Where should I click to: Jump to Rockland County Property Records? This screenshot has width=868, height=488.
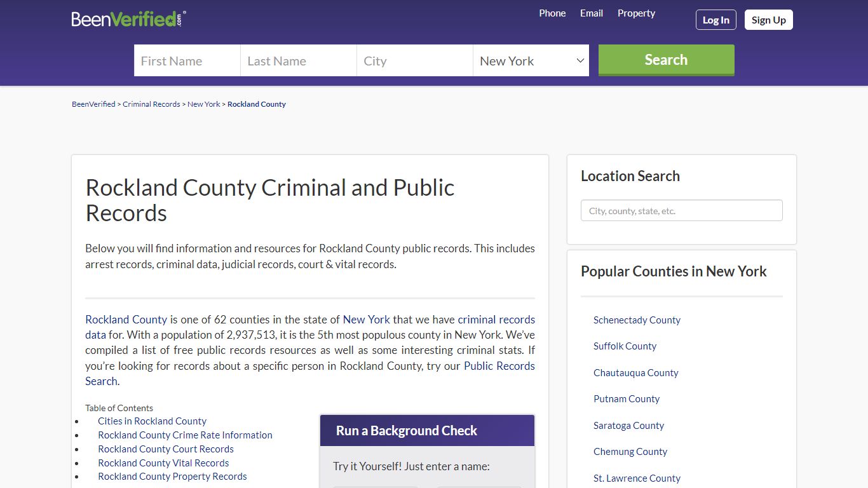tap(172, 477)
